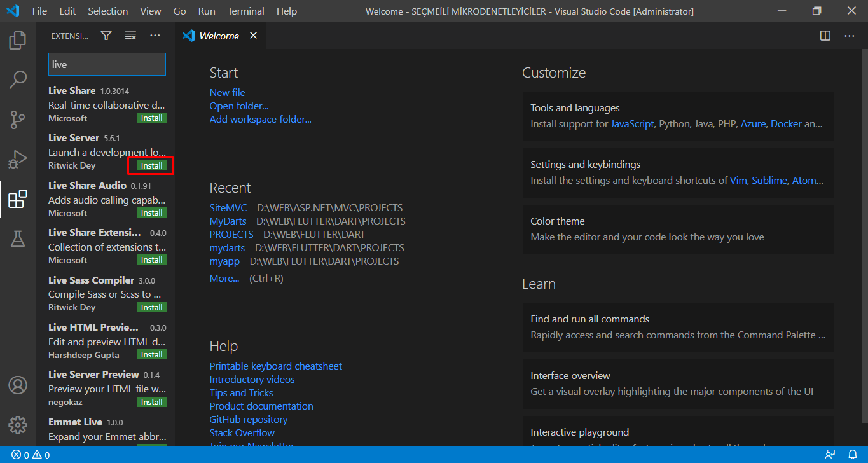Expand the More... recent folders list
Image resolution: width=868 pixels, height=463 pixels.
224,278
